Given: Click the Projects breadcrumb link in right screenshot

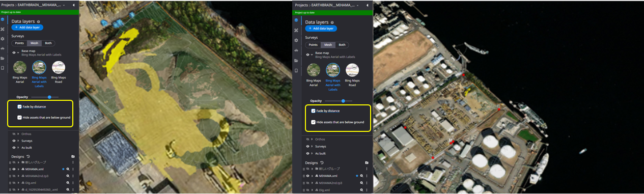Looking at the screenshot, I should pyautogui.click(x=302, y=5).
